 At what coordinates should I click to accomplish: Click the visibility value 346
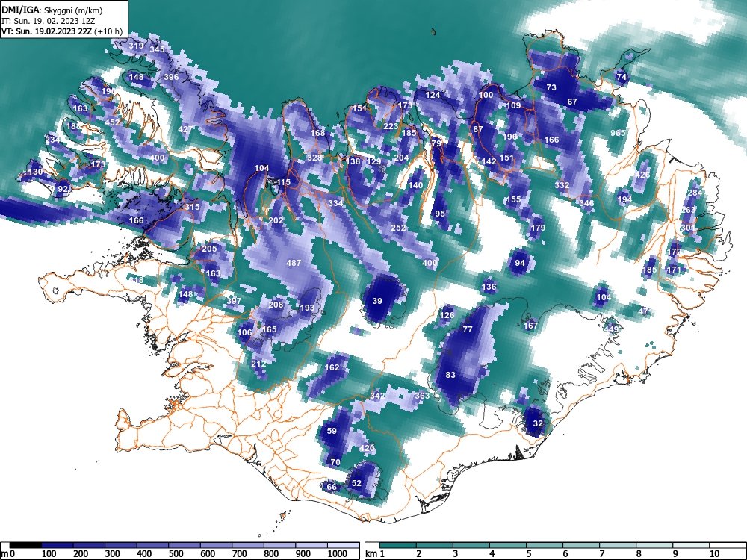[586, 203]
